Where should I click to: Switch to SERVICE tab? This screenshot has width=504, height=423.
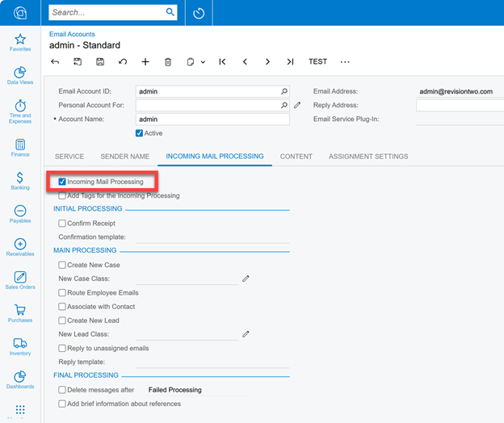click(69, 157)
